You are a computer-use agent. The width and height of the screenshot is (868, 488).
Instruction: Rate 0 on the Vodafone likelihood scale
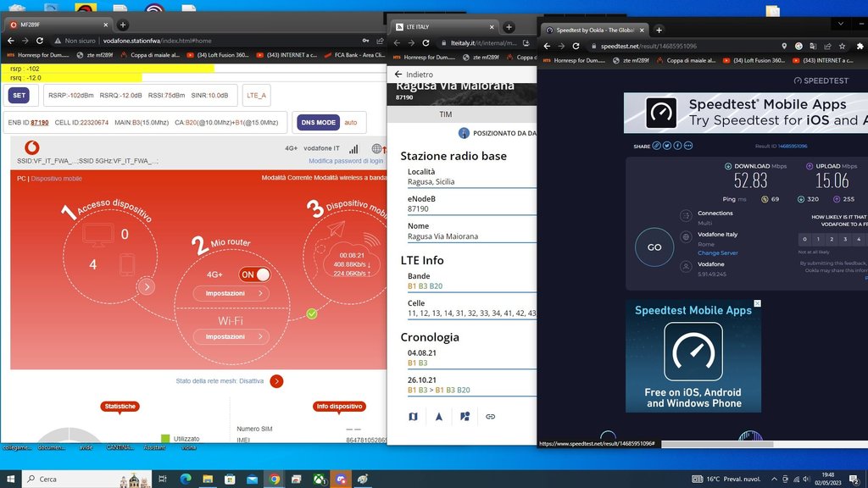805,239
